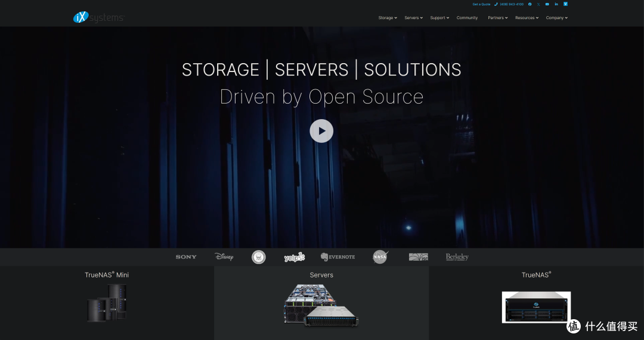Click the round government seal logo
Image resolution: width=644 pixels, height=340 pixels.
click(x=259, y=257)
